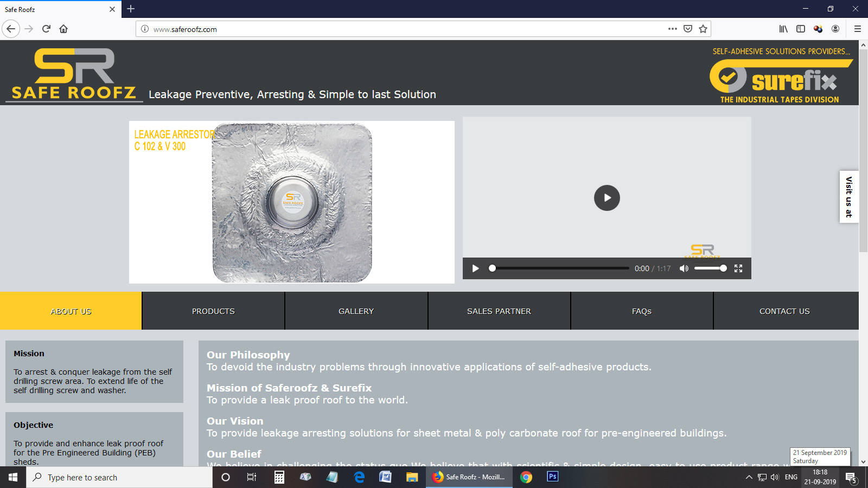
Task: Close the Safe Roofz tab
Action: click(x=112, y=9)
